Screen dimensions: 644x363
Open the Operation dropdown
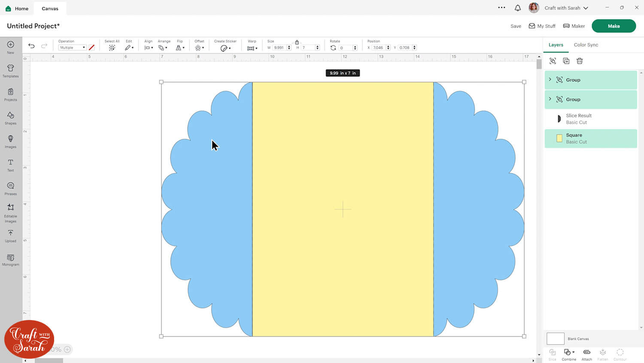coord(72,48)
